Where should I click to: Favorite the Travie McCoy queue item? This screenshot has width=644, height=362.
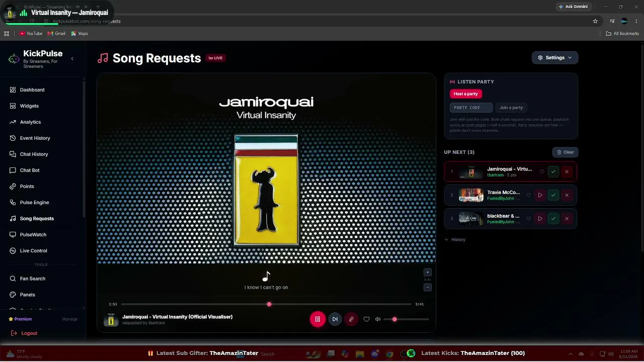[528, 195]
